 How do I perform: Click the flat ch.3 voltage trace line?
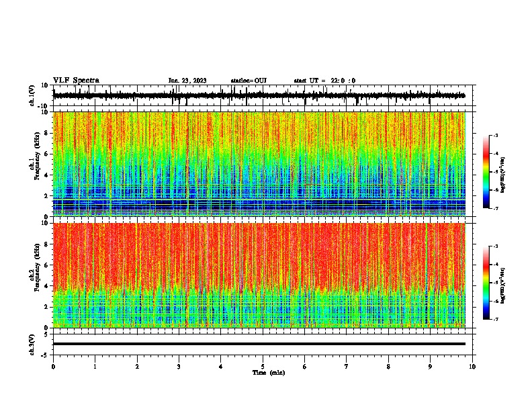(259, 344)
